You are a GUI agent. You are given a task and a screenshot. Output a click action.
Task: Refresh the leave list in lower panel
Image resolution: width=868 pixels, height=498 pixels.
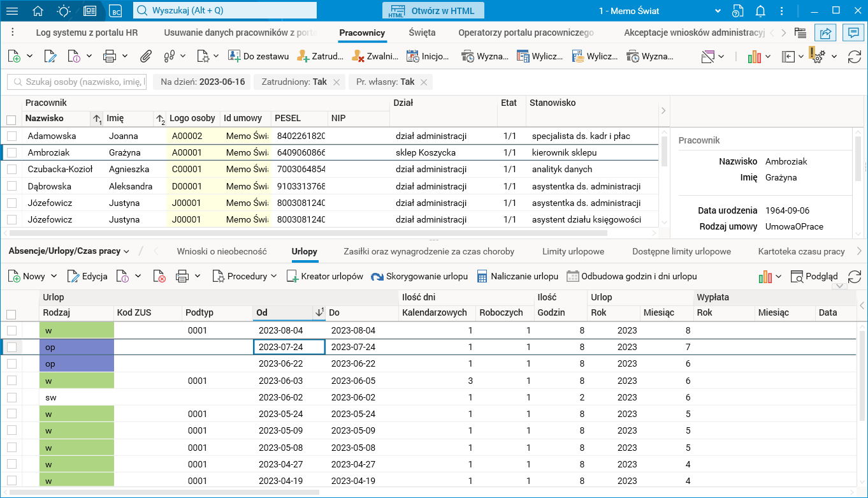pyautogui.click(x=854, y=277)
